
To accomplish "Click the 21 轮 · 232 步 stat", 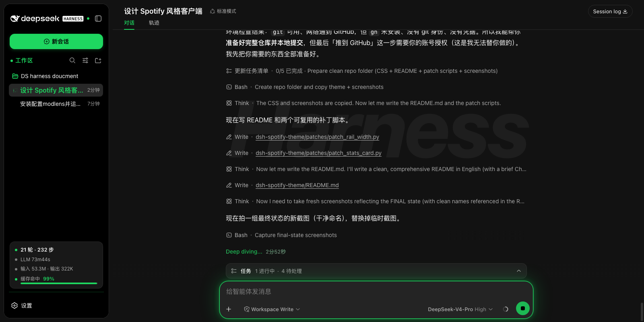I will point(37,250).
